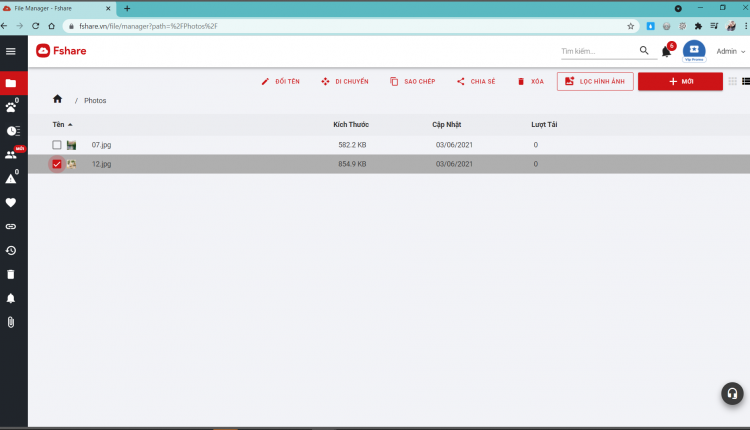The image size is (750, 430).
Task: Reload the browser page
Action: [x=35, y=26]
